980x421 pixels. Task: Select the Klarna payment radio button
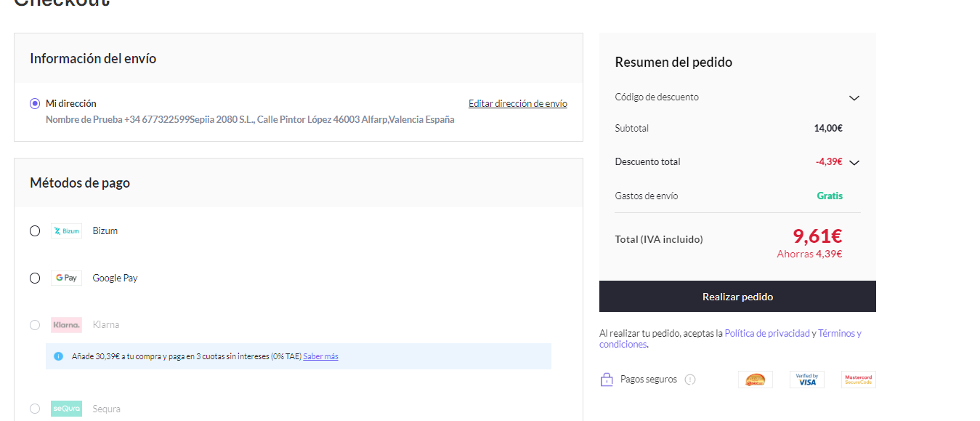[35, 325]
